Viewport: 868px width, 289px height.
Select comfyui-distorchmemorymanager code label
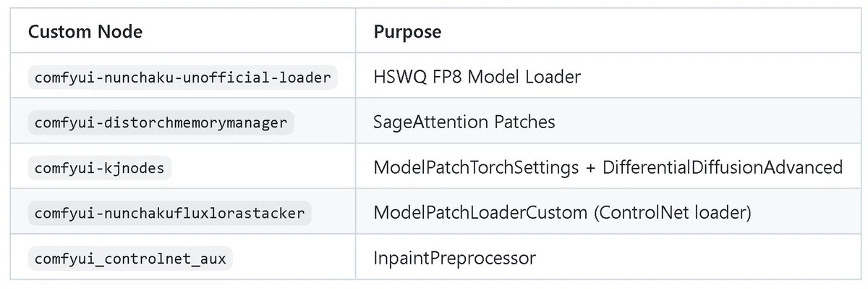(x=161, y=122)
